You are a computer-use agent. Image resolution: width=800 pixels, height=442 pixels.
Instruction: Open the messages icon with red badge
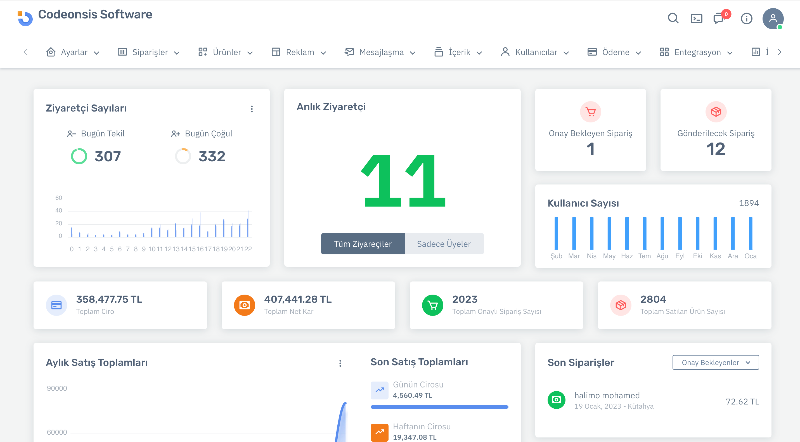coord(719,18)
